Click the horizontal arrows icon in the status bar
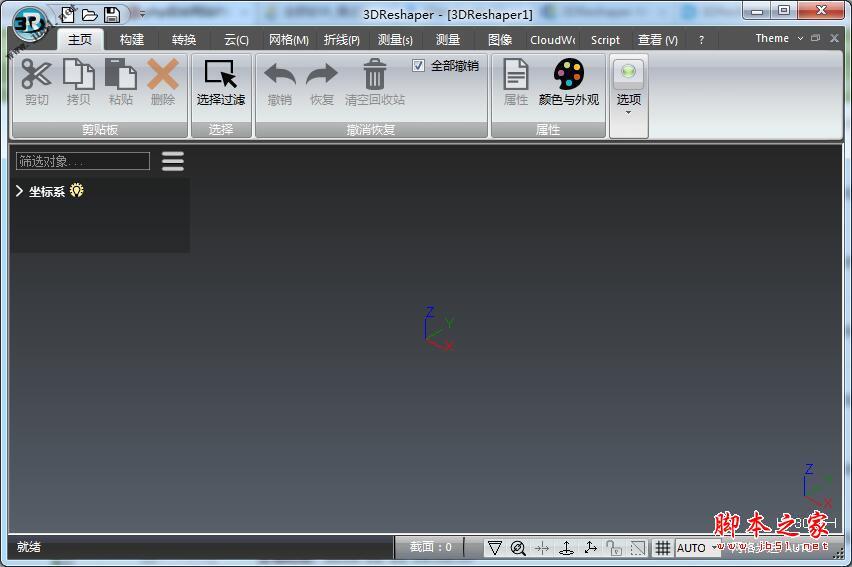Viewport: 852px width, 567px height. pyautogui.click(x=542, y=548)
